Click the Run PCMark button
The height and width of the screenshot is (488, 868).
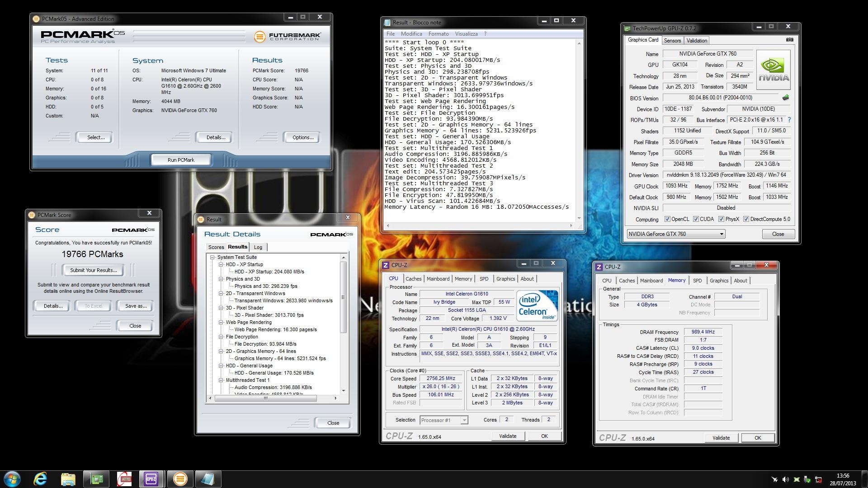click(x=181, y=160)
